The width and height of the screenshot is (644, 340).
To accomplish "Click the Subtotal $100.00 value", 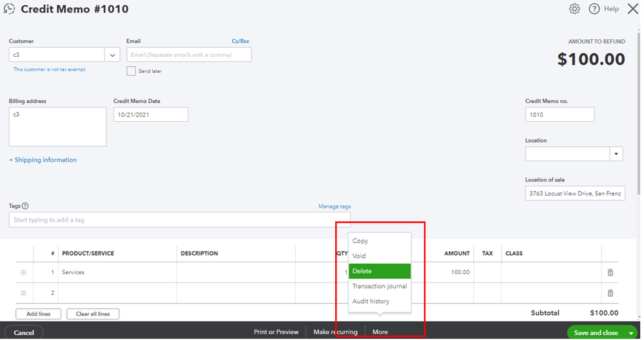I will point(604,313).
